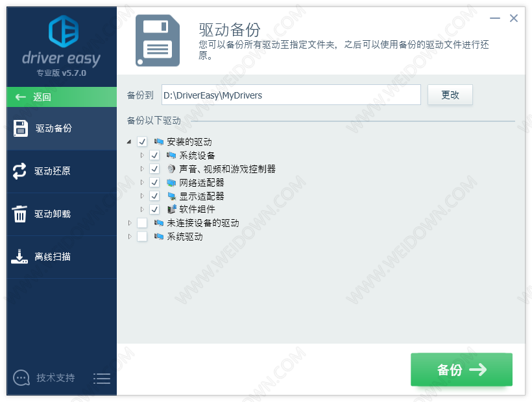Uncheck the 安装的驱动 checkbox
This screenshot has width=532, height=402.
pyautogui.click(x=142, y=142)
